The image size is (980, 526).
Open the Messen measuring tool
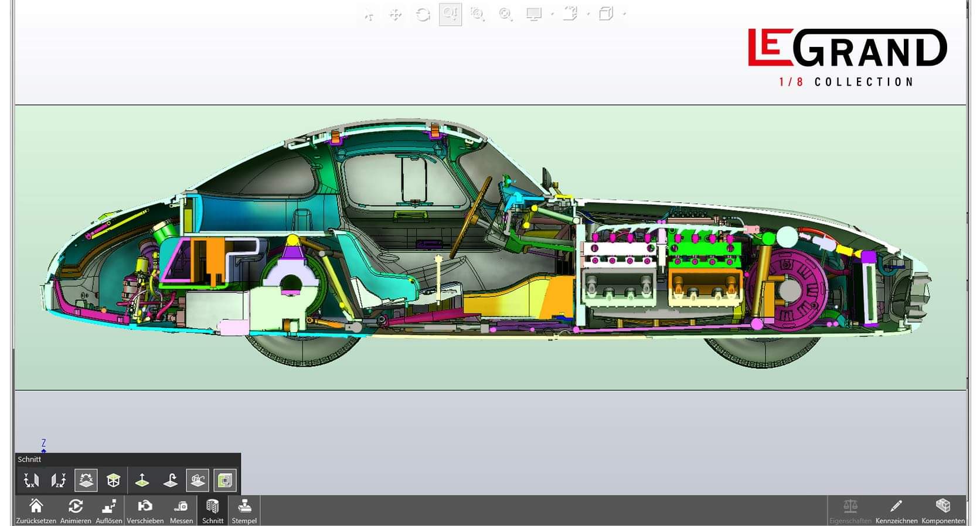coord(181,510)
